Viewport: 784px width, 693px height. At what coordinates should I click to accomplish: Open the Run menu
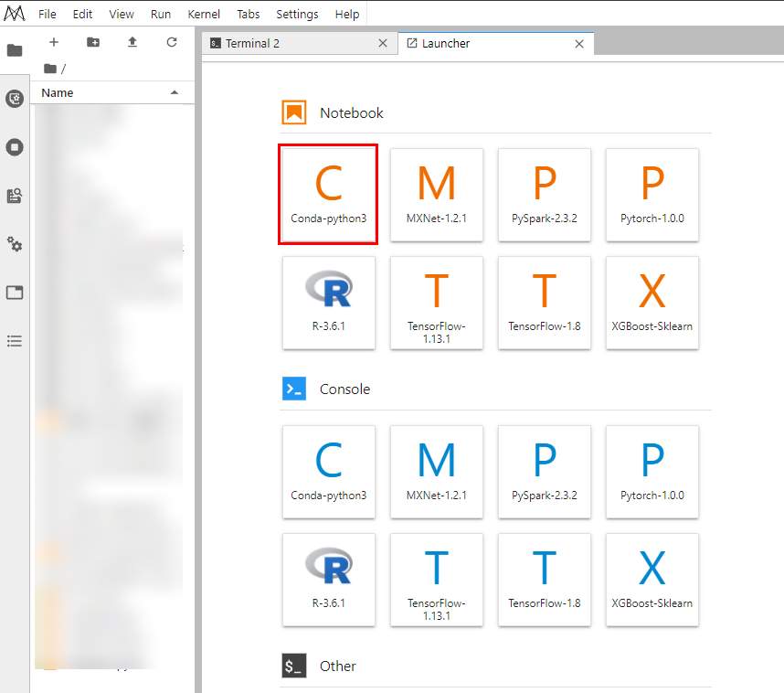coord(161,14)
